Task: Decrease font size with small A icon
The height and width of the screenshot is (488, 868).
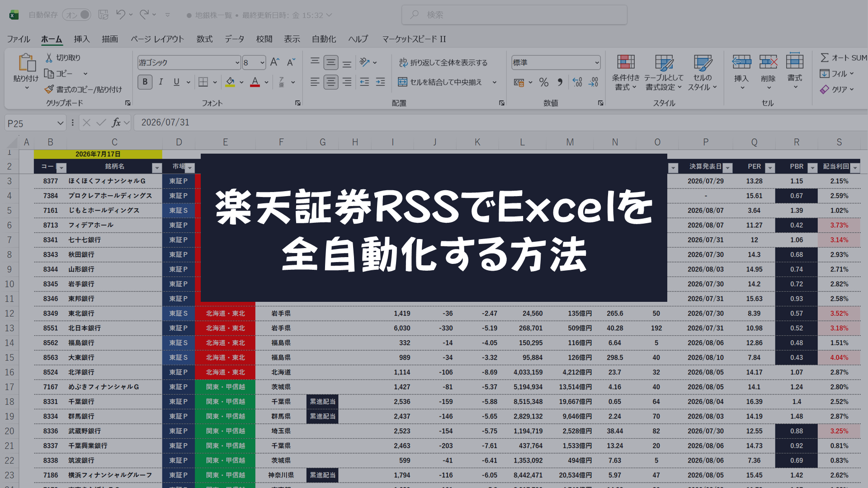Action: point(291,62)
